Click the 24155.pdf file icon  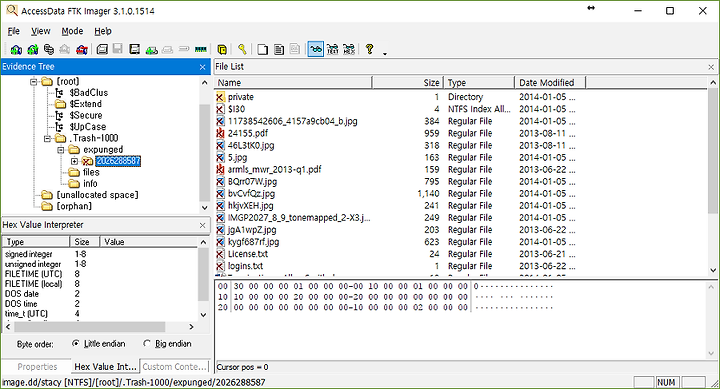click(x=220, y=133)
